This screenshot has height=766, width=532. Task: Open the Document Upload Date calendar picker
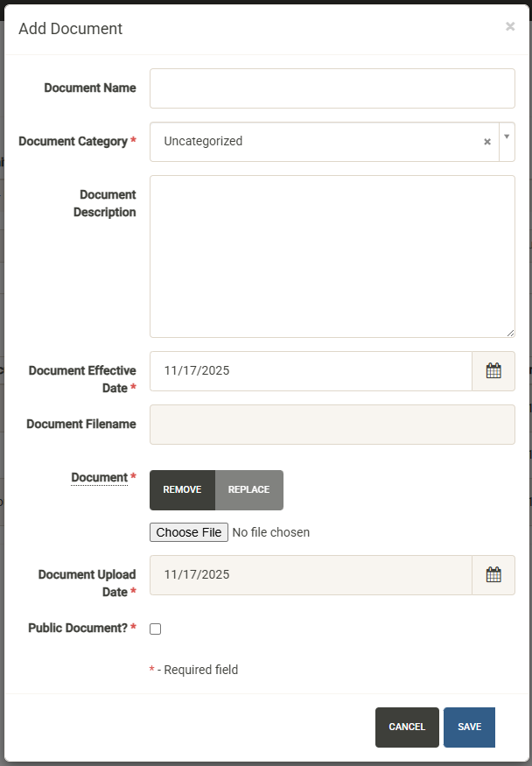[493, 575]
